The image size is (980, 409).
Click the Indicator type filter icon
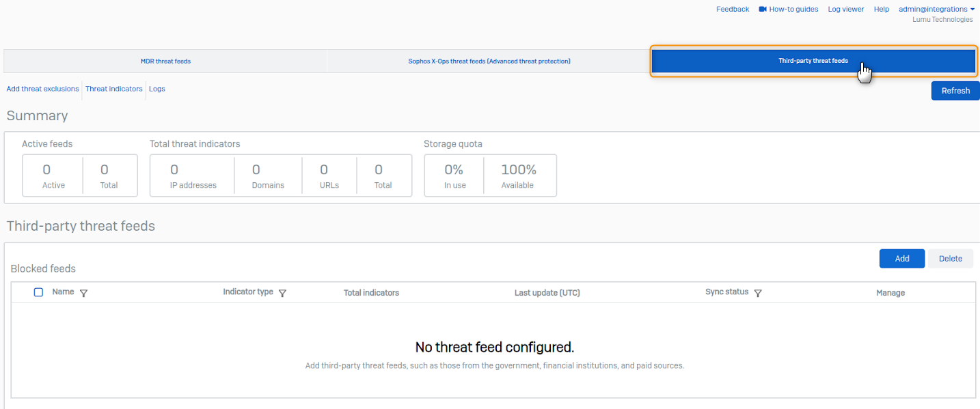click(282, 293)
